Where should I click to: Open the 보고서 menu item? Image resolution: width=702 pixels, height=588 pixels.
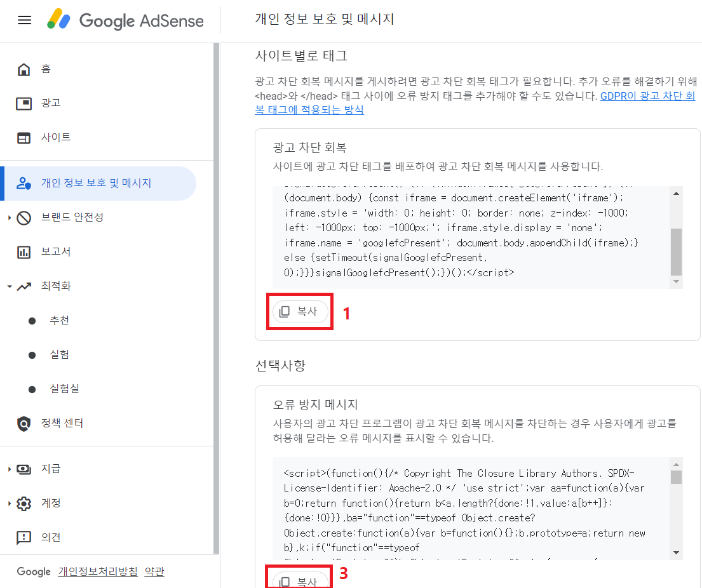[55, 251]
